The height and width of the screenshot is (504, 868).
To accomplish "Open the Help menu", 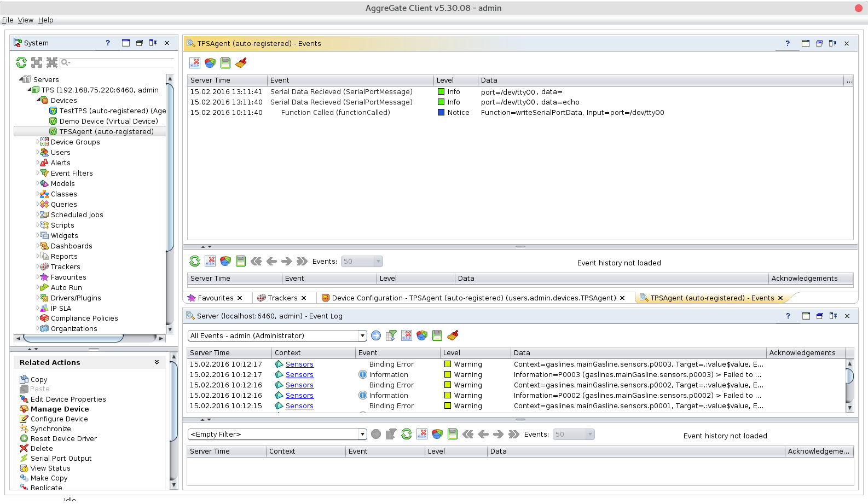I will (45, 20).
